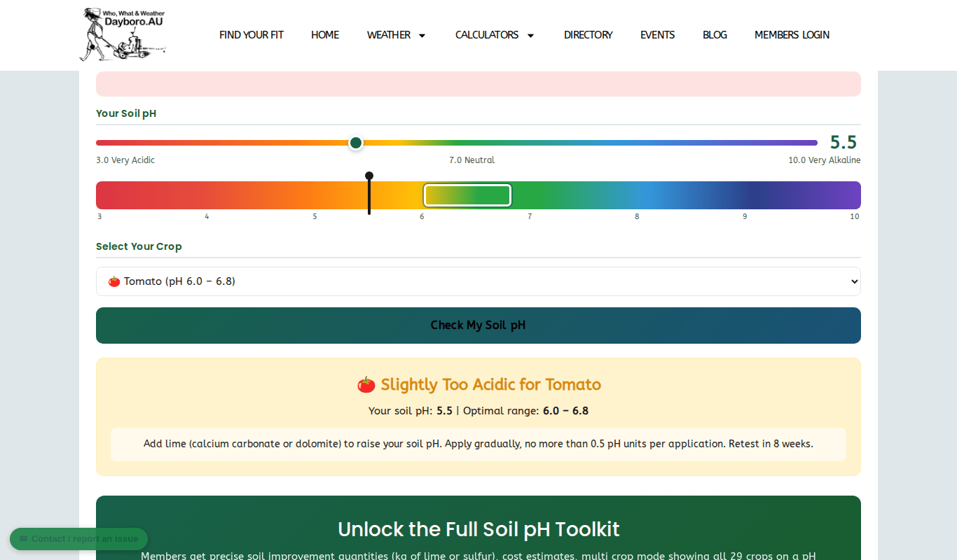Click the envelope icon on the contact button

click(x=23, y=539)
